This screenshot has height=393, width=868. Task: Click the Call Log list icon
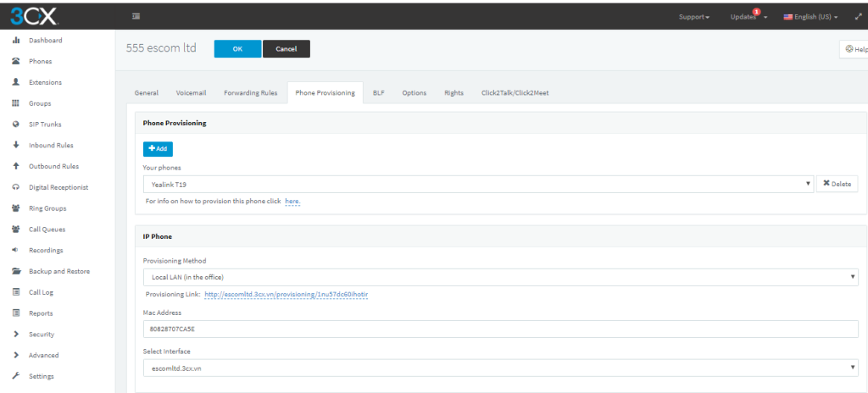point(16,292)
